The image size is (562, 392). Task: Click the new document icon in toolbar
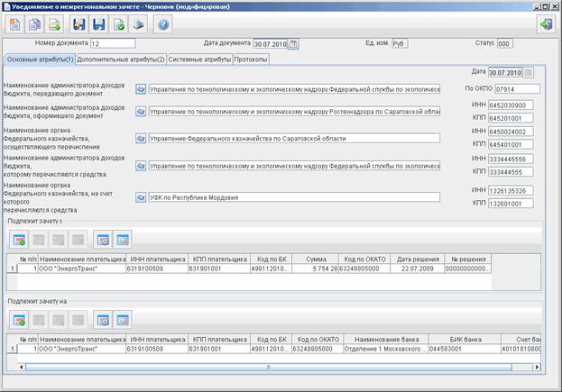15,24
